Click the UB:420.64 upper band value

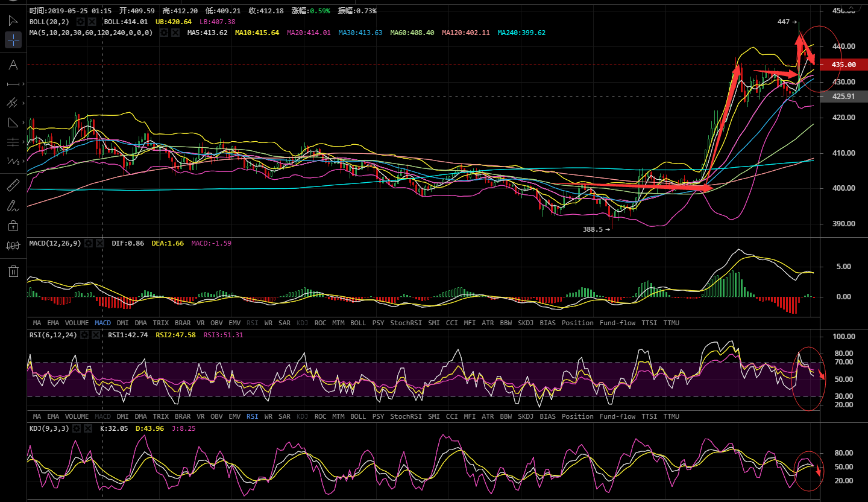tap(174, 22)
